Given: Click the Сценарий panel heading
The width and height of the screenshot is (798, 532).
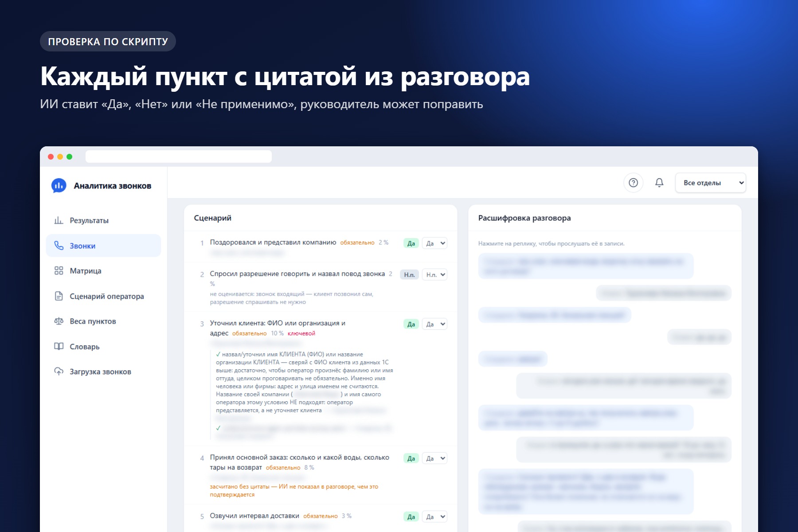Looking at the screenshot, I should (213, 218).
